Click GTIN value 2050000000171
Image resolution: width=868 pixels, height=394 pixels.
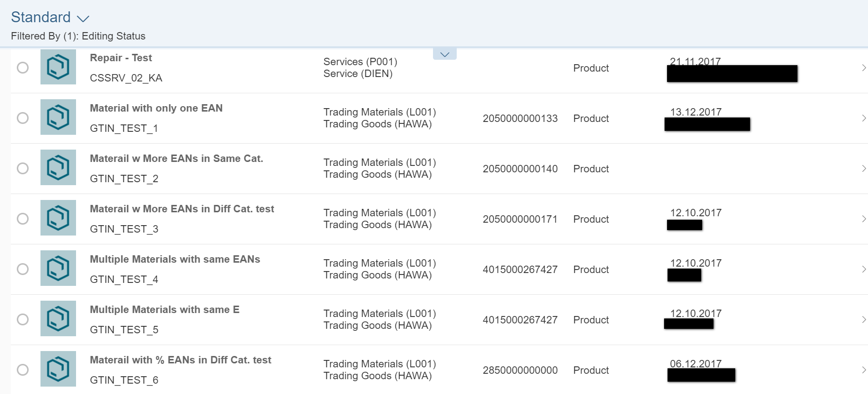click(x=520, y=219)
